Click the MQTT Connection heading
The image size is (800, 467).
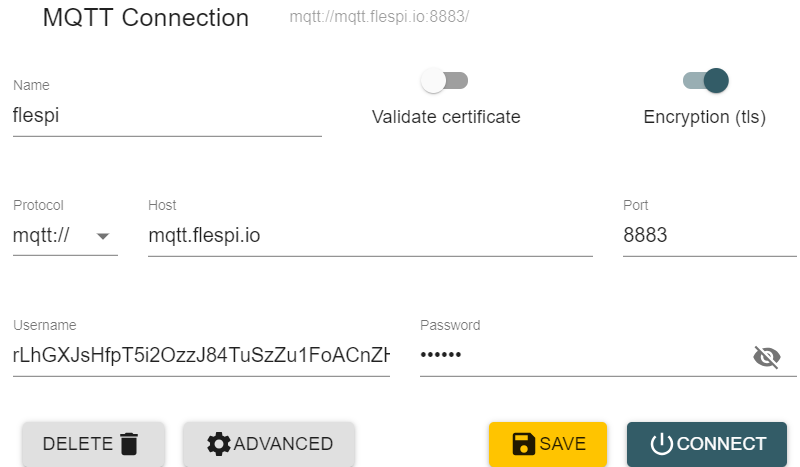(146, 17)
